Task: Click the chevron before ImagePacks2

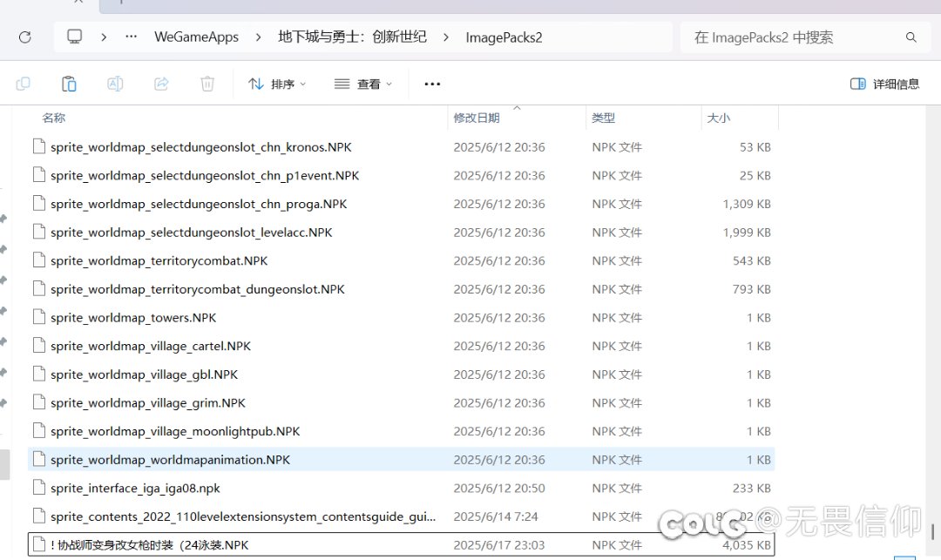Action: click(446, 37)
